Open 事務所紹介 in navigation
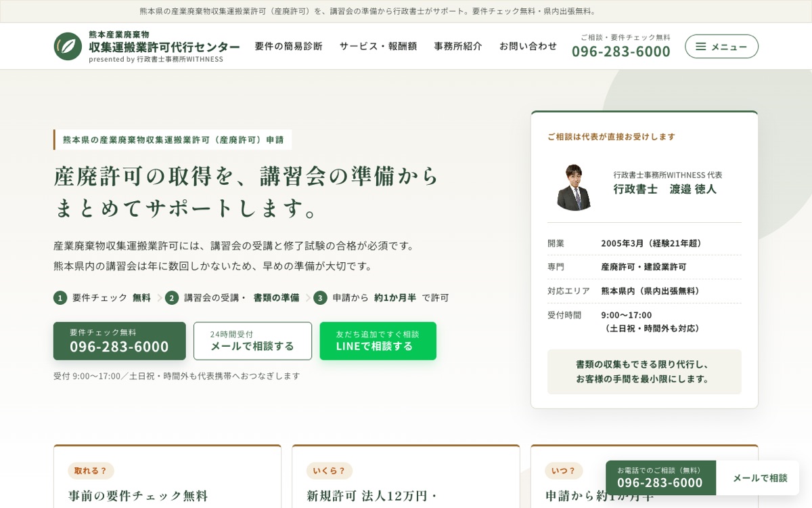This screenshot has width=812, height=508. (458, 46)
